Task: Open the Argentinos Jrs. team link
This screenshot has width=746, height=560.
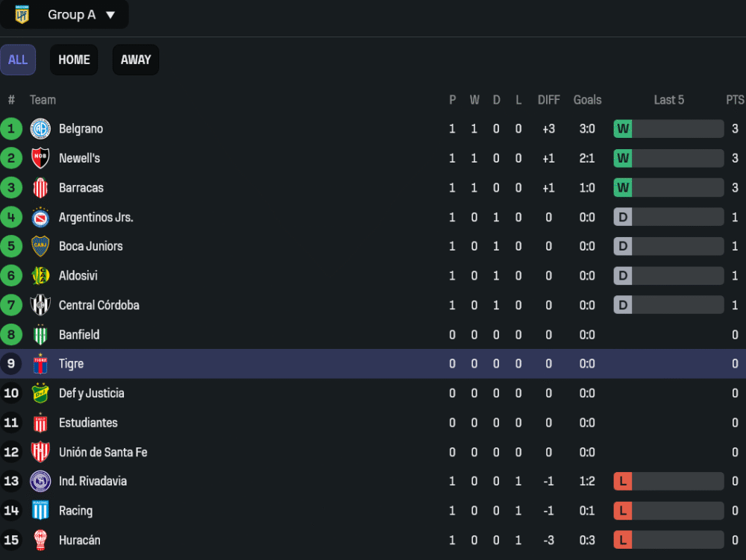Action: (95, 218)
